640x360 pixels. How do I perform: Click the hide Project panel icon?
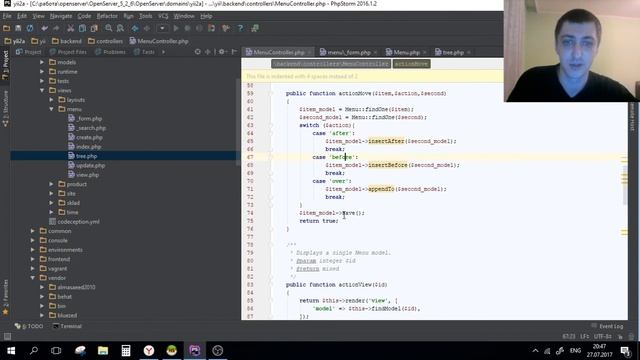[234, 52]
